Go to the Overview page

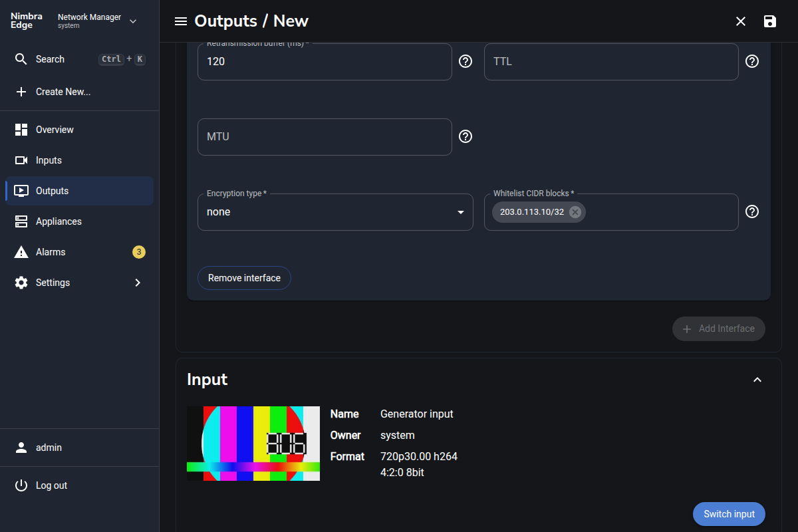coord(80,130)
